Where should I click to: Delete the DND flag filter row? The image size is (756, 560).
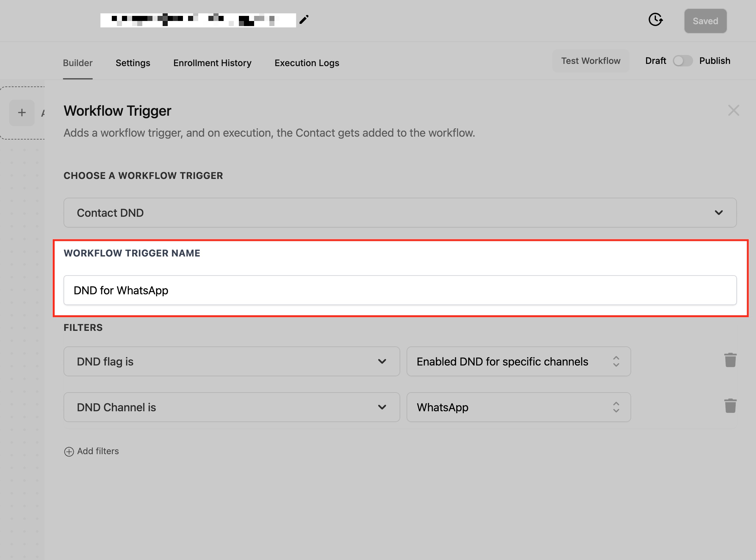click(730, 360)
